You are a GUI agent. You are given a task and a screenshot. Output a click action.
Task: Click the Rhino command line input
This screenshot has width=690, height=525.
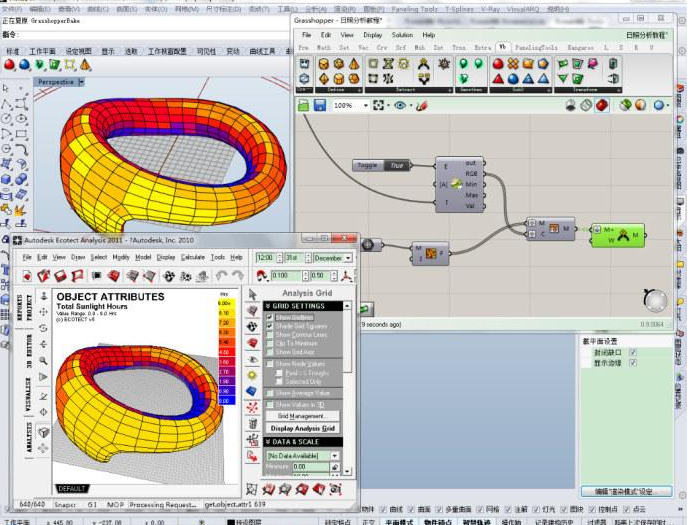click(154, 35)
